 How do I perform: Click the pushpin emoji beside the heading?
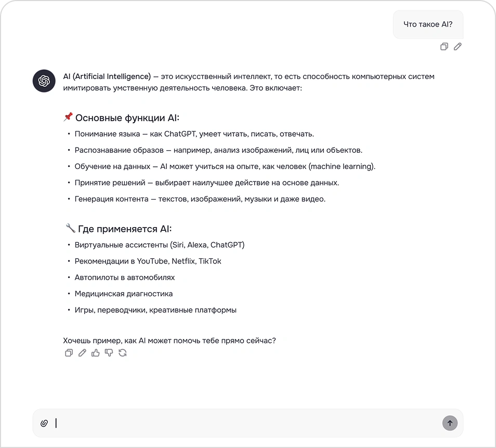(68, 117)
